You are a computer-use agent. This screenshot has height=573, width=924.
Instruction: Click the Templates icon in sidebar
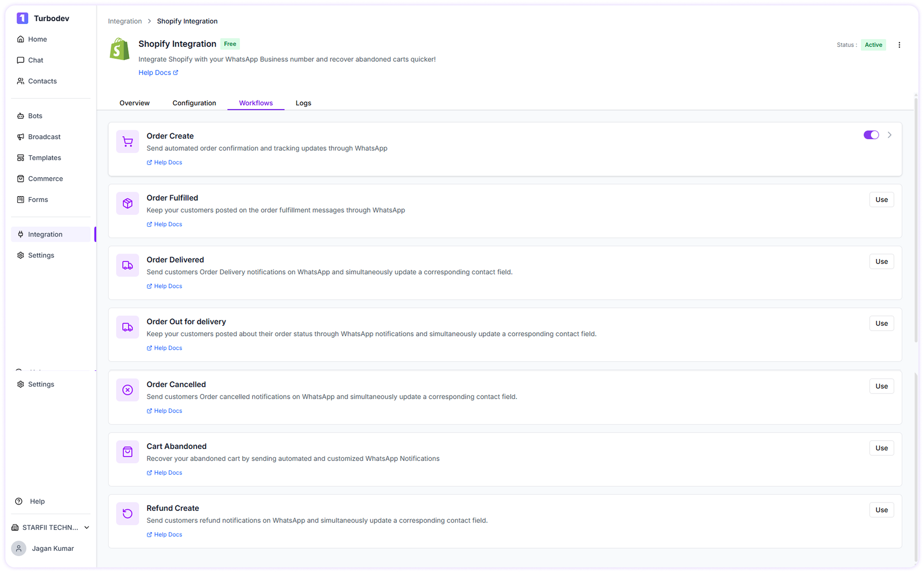click(20, 158)
